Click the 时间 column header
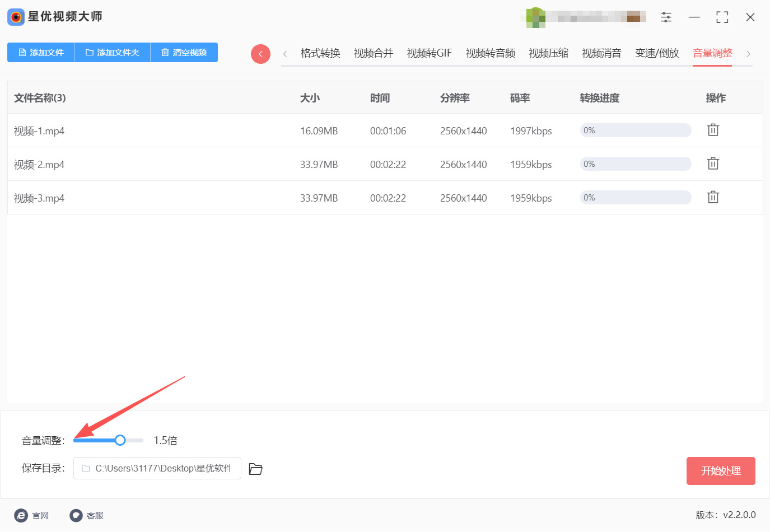This screenshot has height=532, width=770. point(380,98)
